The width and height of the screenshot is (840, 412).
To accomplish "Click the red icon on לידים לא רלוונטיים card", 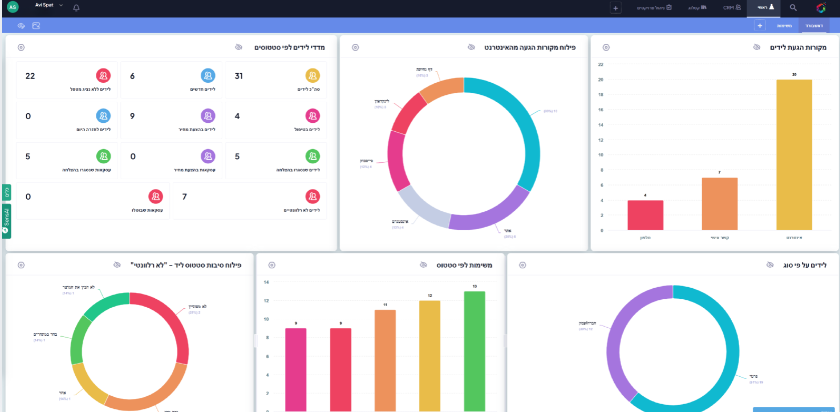I will click(x=312, y=197).
